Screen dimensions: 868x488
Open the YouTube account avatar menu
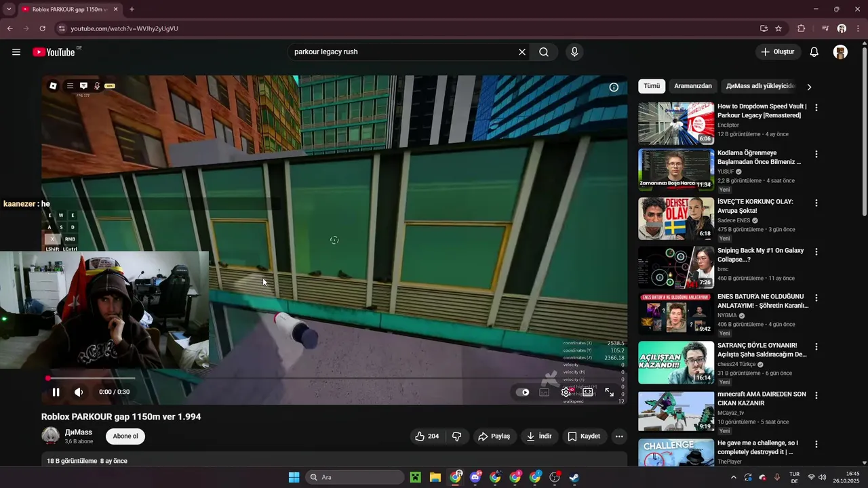pyautogui.click(x=840, y=52)
